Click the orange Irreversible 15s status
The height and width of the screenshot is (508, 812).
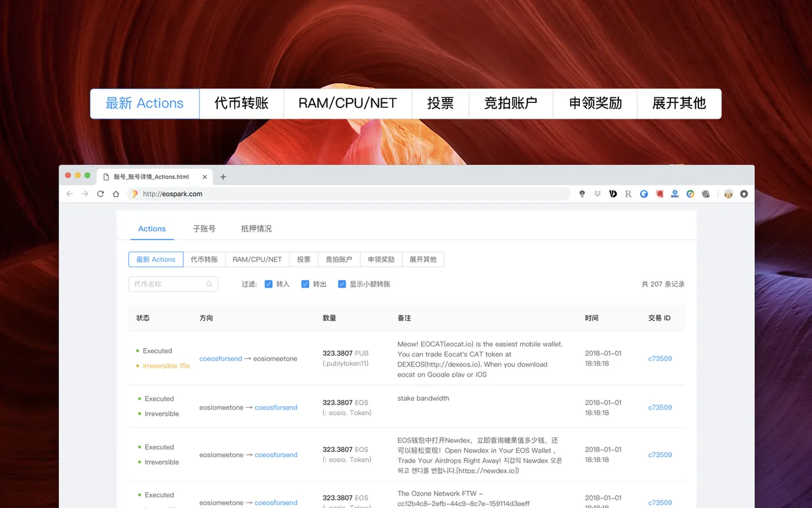pyautogui.click(x=166, y=366)
